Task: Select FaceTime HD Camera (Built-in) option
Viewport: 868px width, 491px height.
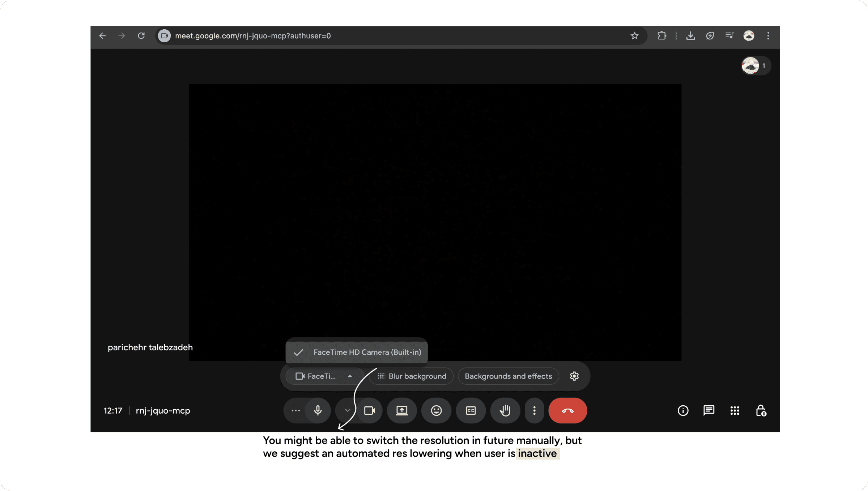Action: [367, 352]
